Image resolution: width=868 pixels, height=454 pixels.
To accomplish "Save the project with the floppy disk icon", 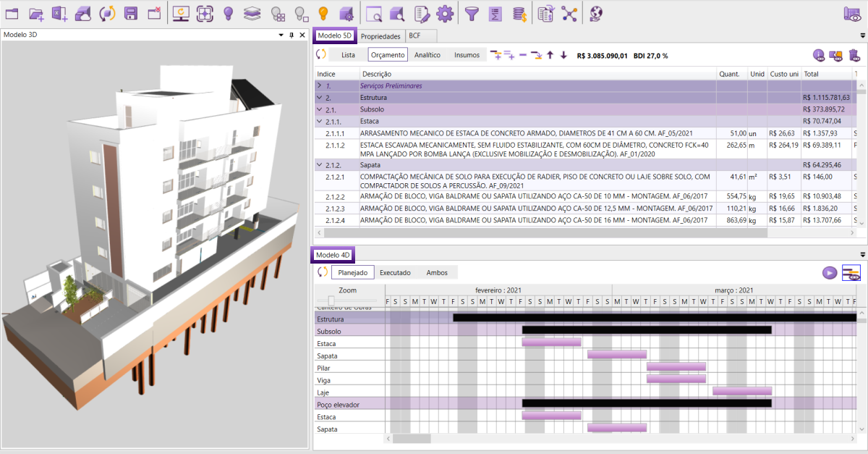I will coord(131,12).
